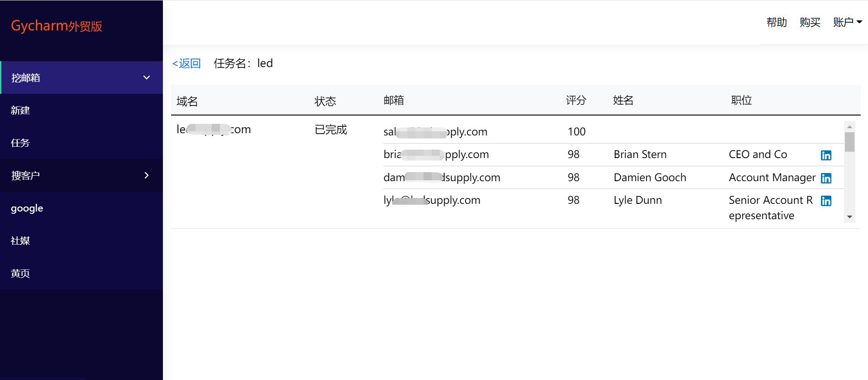Open the 社媒 sidebar entry
Screen dimensions: 868x380
tap(81, 241)
